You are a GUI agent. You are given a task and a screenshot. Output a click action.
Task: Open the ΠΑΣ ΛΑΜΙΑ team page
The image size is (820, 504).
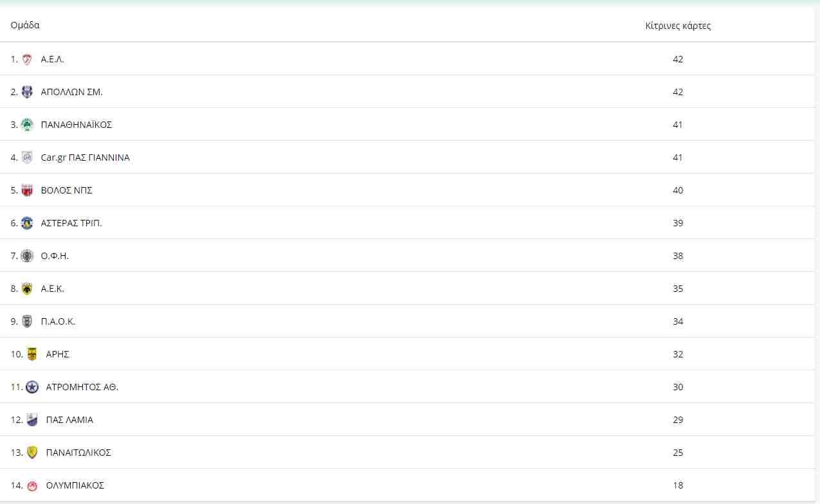coord(69,420)
